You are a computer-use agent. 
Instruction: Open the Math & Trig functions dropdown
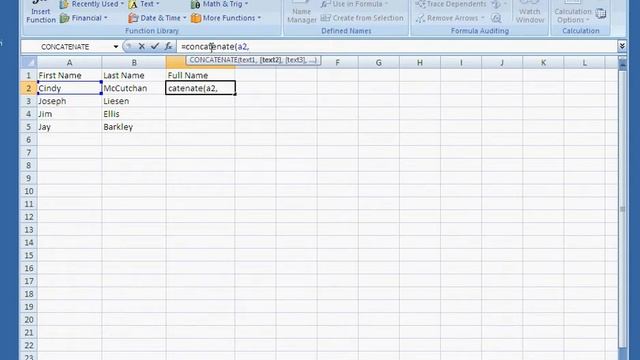[x=220, y=4]
